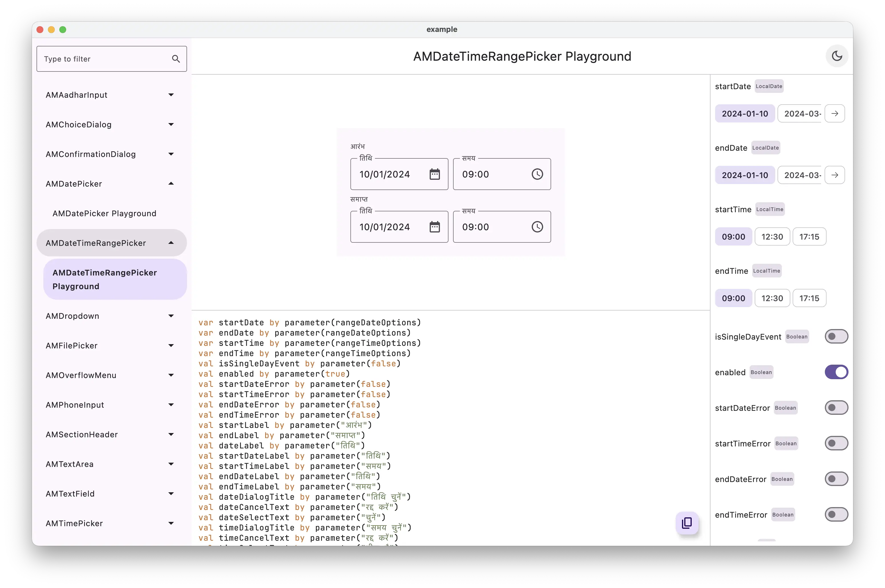Expand the AMFilePicker section
The width and height of the screenshot is (885, 588).
pos(111,346)
